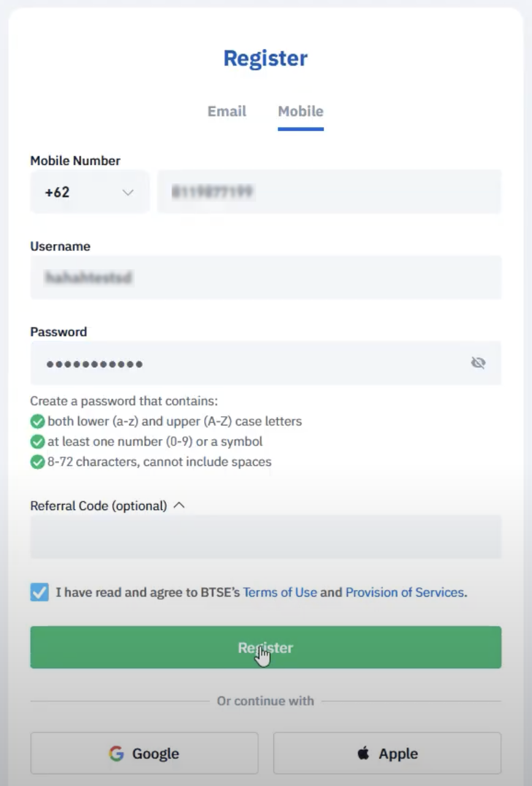Open the +62 country code dropdown
The image size is (532, 786).
click(x=89, y=192)
